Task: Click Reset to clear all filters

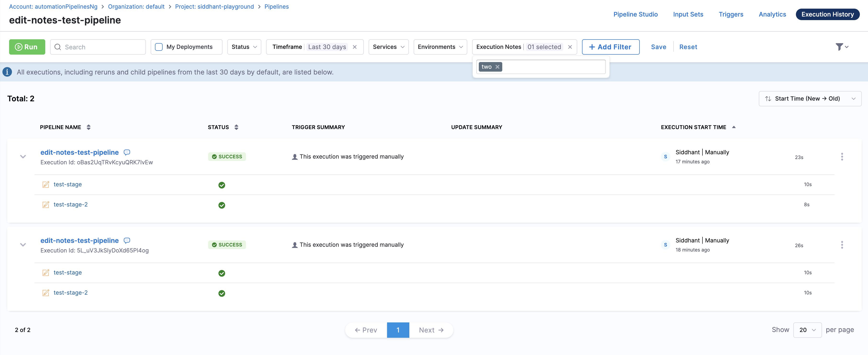Action: tap(688, 47)
